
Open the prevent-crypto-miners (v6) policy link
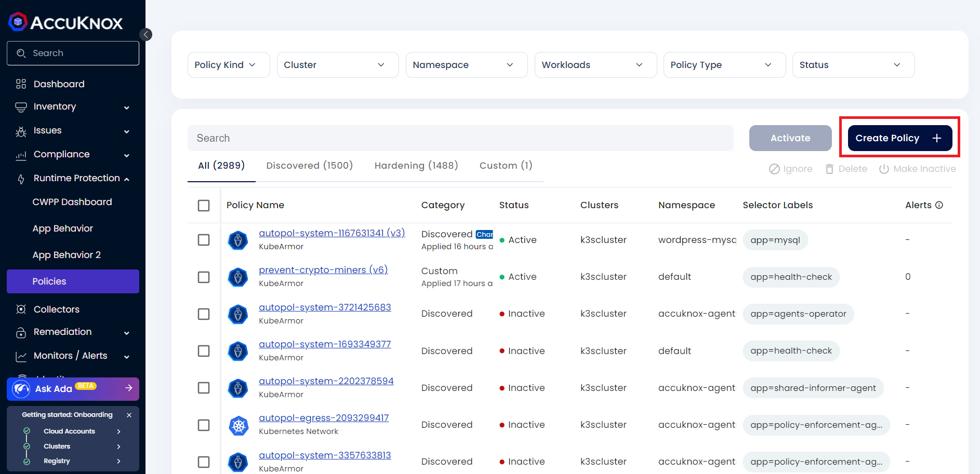tap(323, 270)
